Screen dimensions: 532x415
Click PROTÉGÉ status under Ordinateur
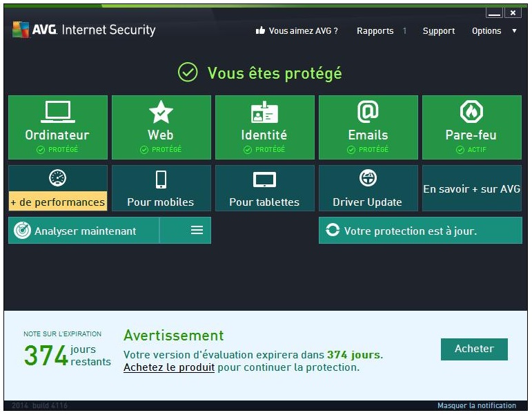coord(58,149)
